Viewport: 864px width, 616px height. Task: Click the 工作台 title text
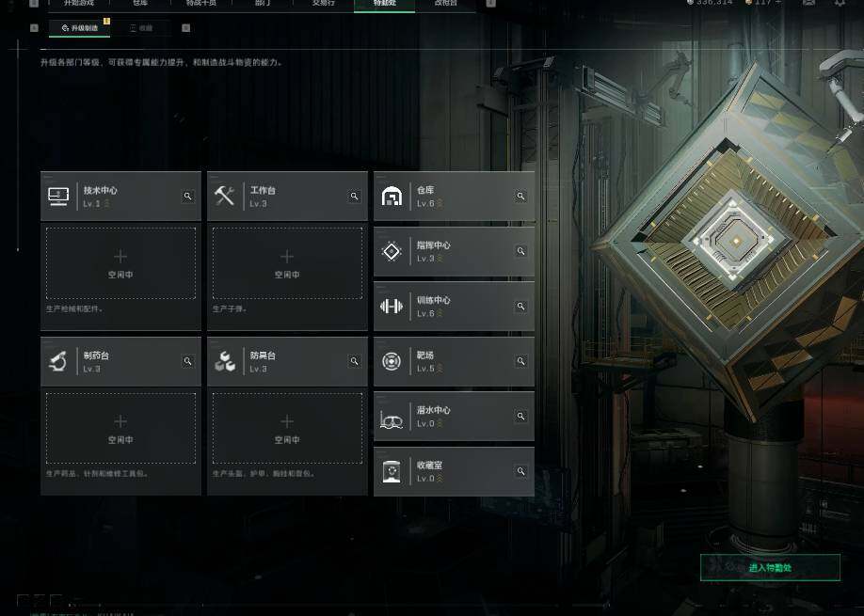(263, 190)
